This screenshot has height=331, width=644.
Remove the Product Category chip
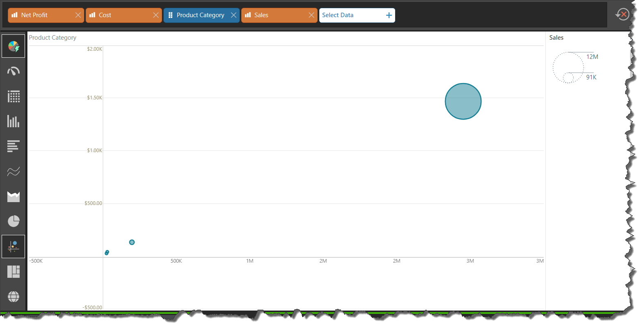233,15
